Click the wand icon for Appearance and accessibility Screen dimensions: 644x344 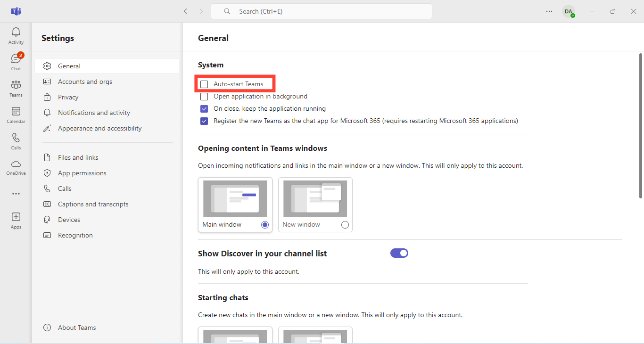point(47,128)
